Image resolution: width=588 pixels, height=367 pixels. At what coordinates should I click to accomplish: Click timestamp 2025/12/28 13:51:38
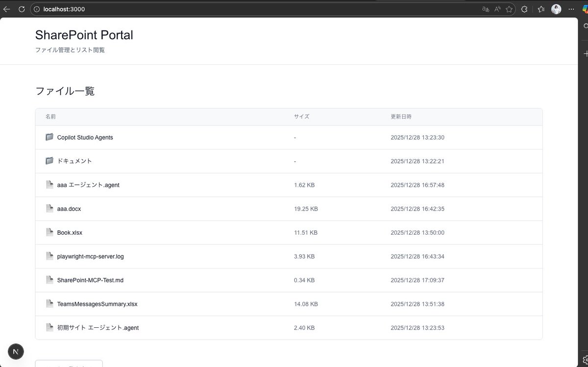tap(417, 304)
